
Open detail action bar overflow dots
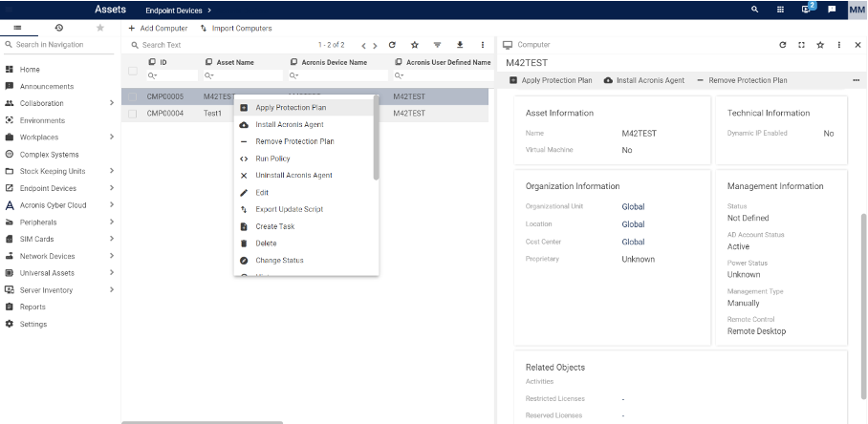[x=857, y=81]
